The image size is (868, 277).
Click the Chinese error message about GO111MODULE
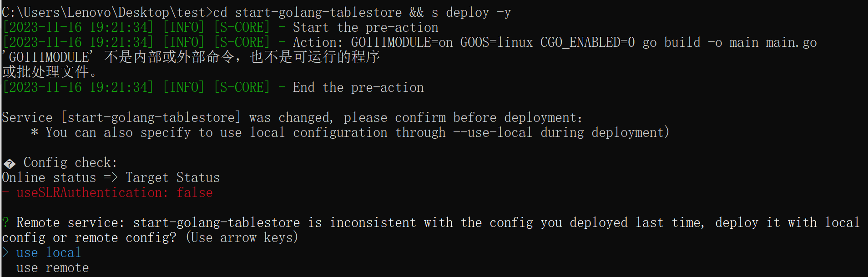click(191, 65)
